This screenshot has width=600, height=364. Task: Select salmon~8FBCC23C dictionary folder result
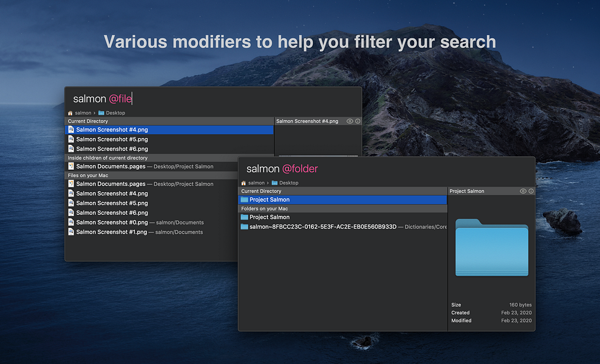click(x=343, y=227)
